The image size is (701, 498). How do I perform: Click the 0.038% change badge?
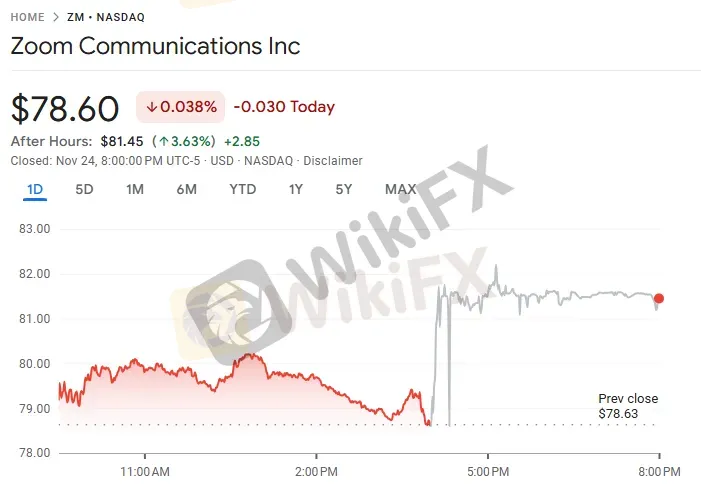[182, 107]
